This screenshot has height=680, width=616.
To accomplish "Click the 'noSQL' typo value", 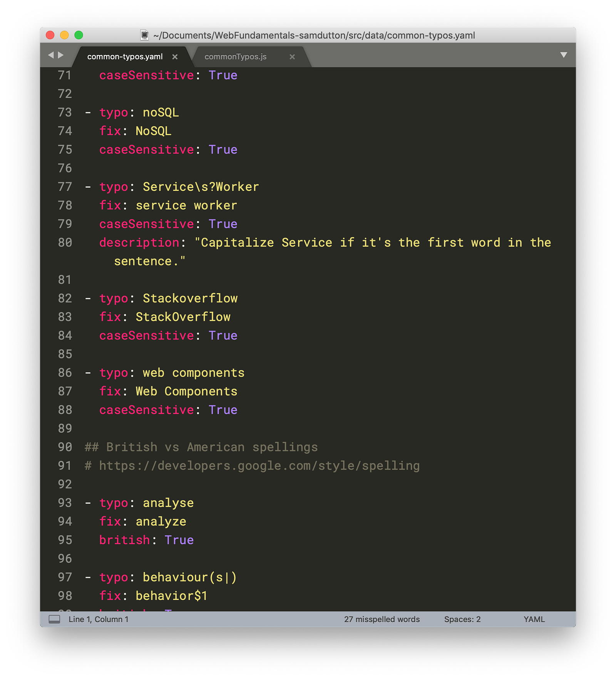I will (x=161, y=112).
